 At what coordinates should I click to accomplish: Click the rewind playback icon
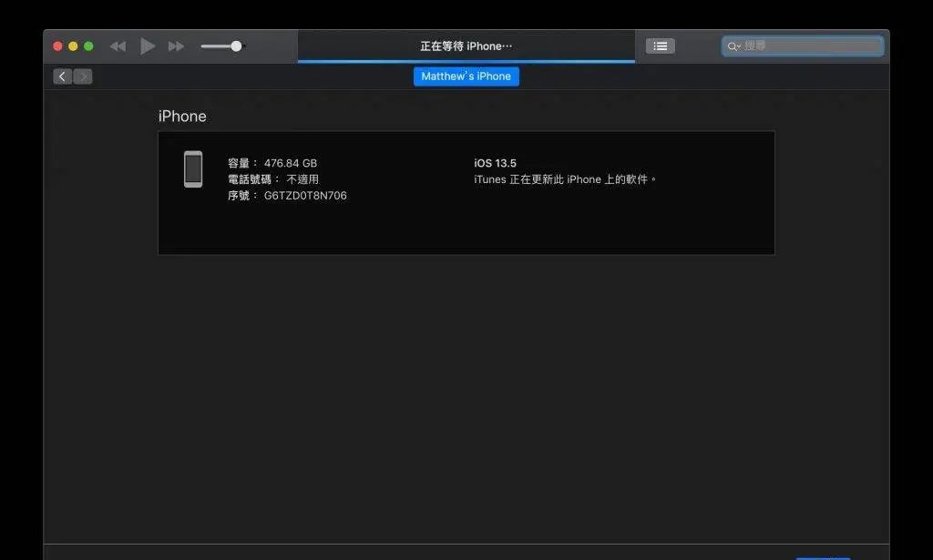pyautogui.click(x=117, y=46)
